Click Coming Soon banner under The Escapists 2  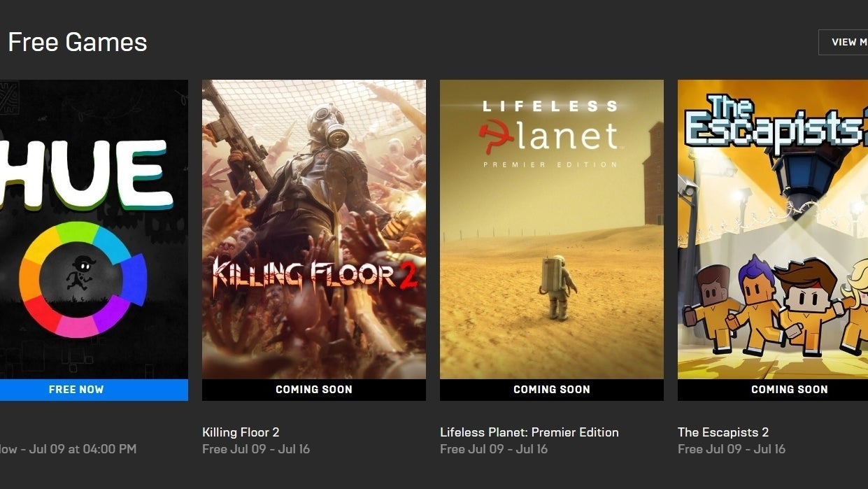(773, 390)
